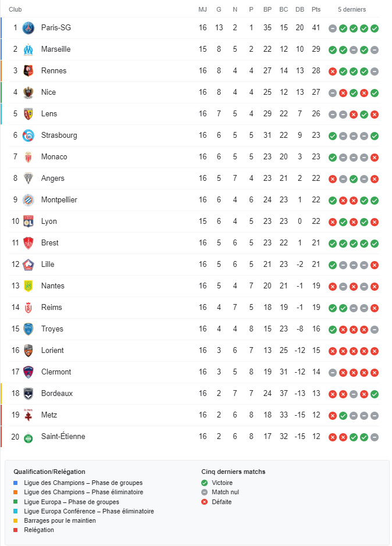Viewport: 392px width, 546px height.
Task: Click the Strasbourg club badge
Action: click(28, 135)
